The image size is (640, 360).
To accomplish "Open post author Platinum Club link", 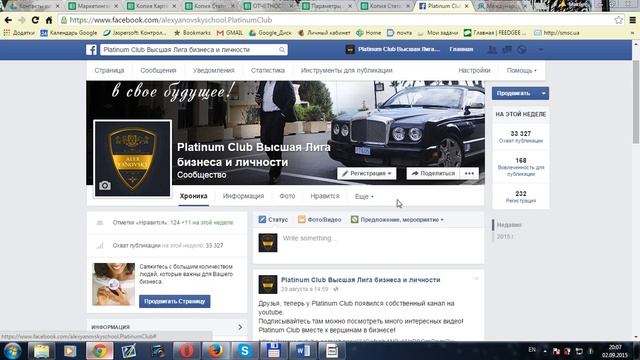I will [360, 280].
